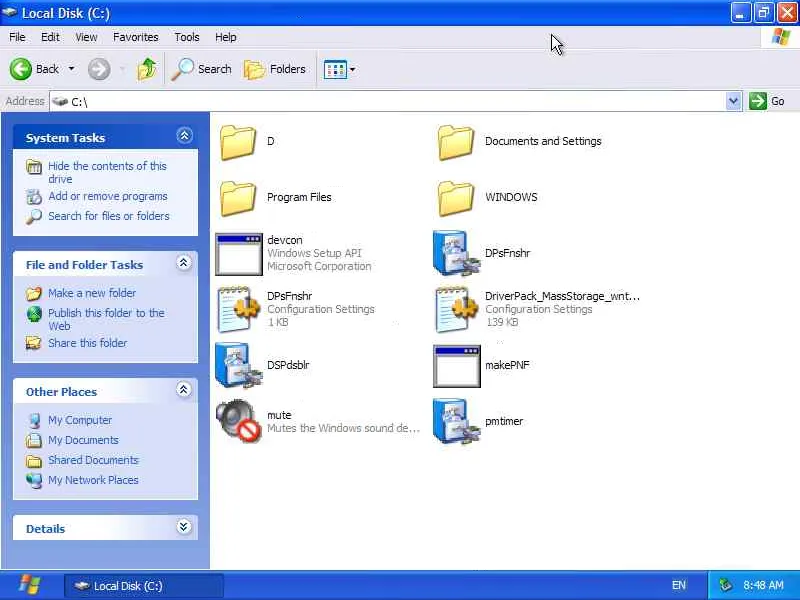Expand the Address bar dropdown
The image size is (800, 600).
pos(734,101)
